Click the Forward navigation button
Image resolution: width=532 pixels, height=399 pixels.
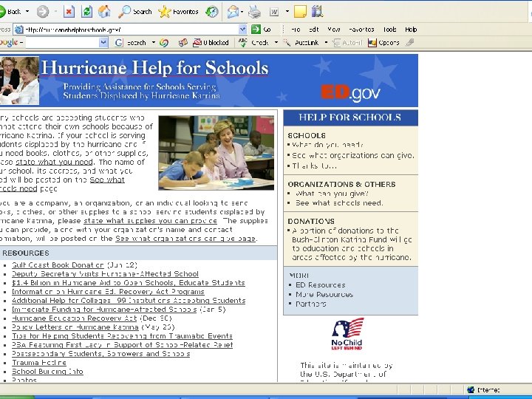43,12
